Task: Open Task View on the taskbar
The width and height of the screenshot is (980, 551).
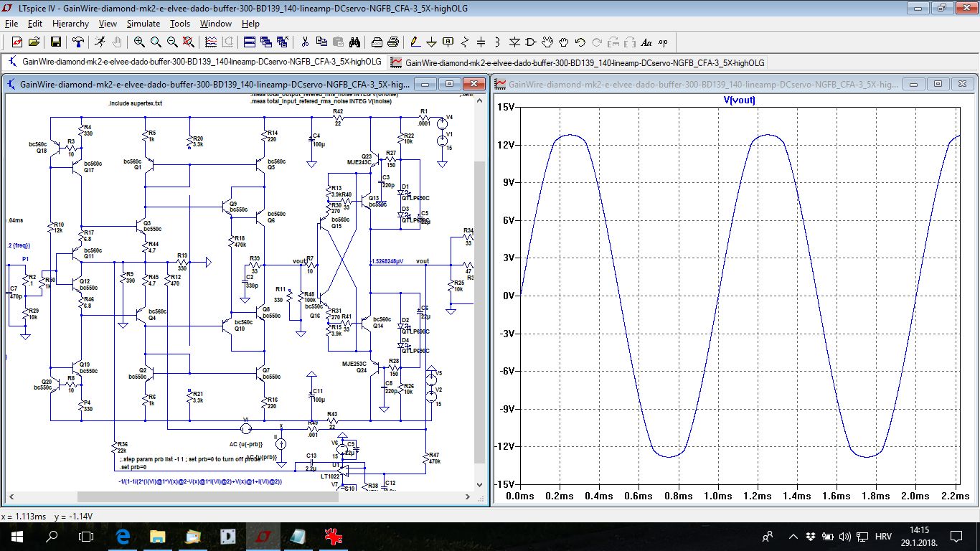Action: click(x=86, y=537)
